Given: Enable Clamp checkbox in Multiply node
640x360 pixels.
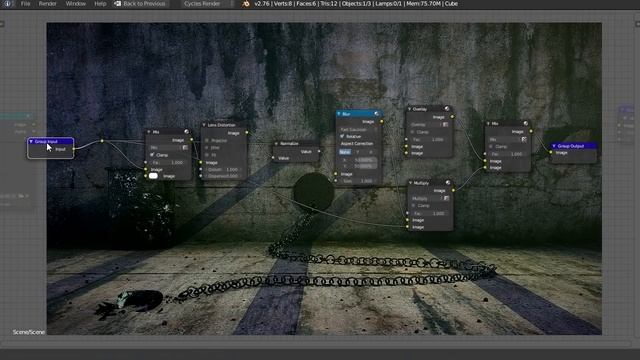Looking at the screenshot, I should coord(413,206).
